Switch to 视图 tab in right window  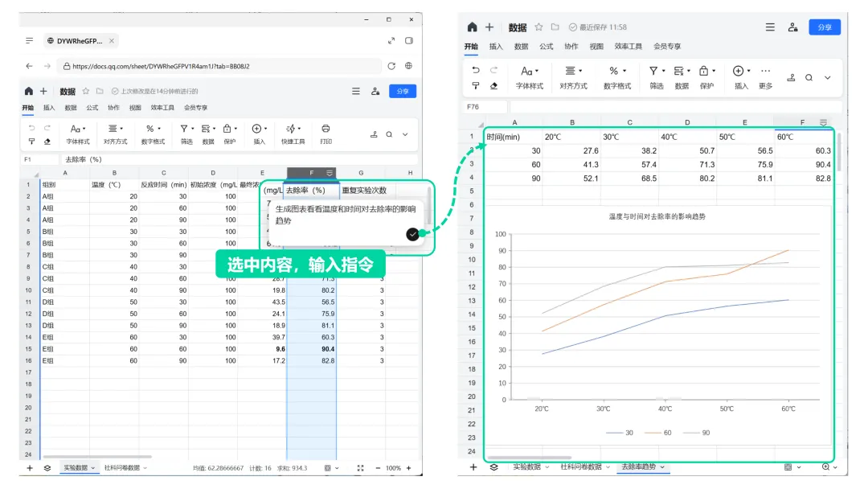[596, 47]
